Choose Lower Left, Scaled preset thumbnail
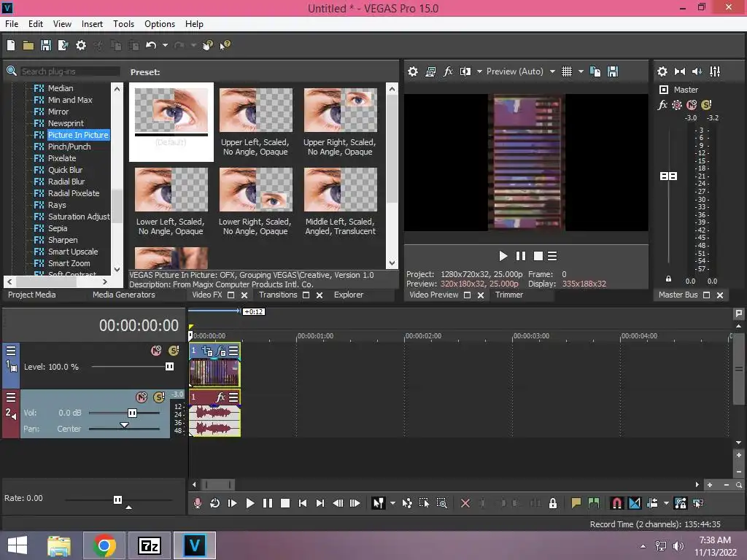 (x=171, y=190)
